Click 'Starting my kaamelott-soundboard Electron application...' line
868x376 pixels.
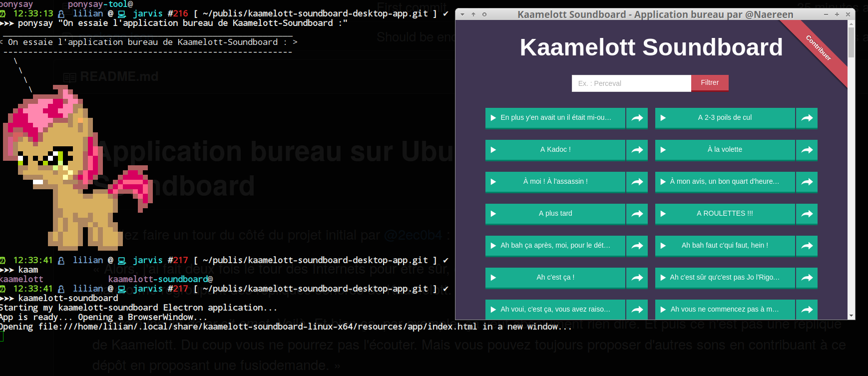pyautogui.click(x=138, y=308)
